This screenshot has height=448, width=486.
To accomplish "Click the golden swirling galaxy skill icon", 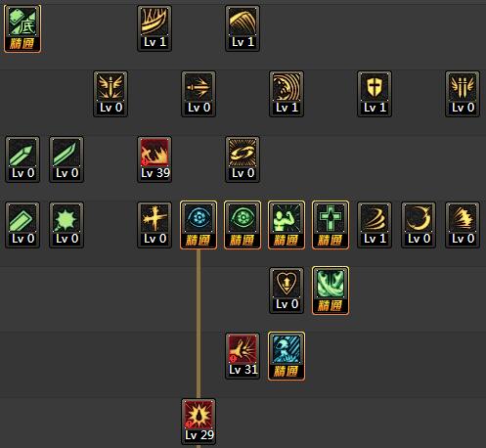I will tap(243, 159).
